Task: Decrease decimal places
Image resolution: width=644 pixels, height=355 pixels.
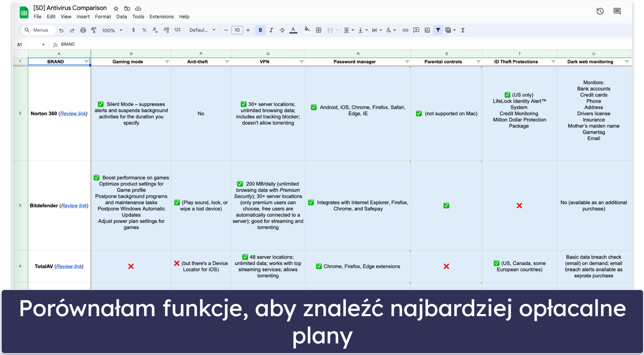Action: pos(155,30)
